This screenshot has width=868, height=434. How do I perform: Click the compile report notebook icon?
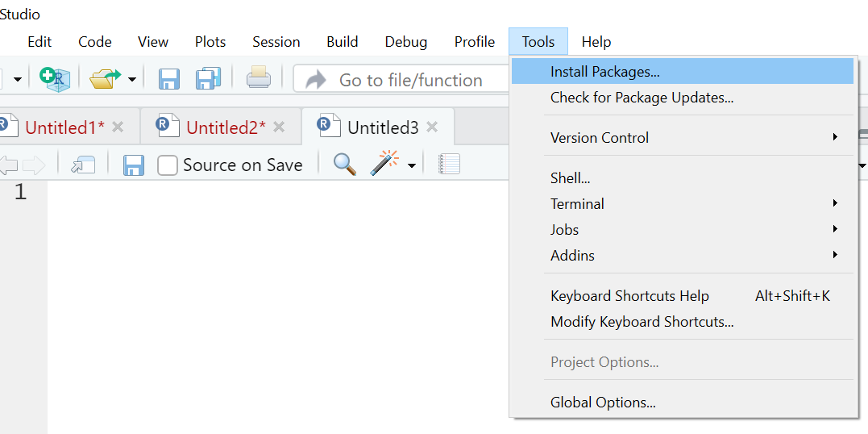tap(449, 165)
